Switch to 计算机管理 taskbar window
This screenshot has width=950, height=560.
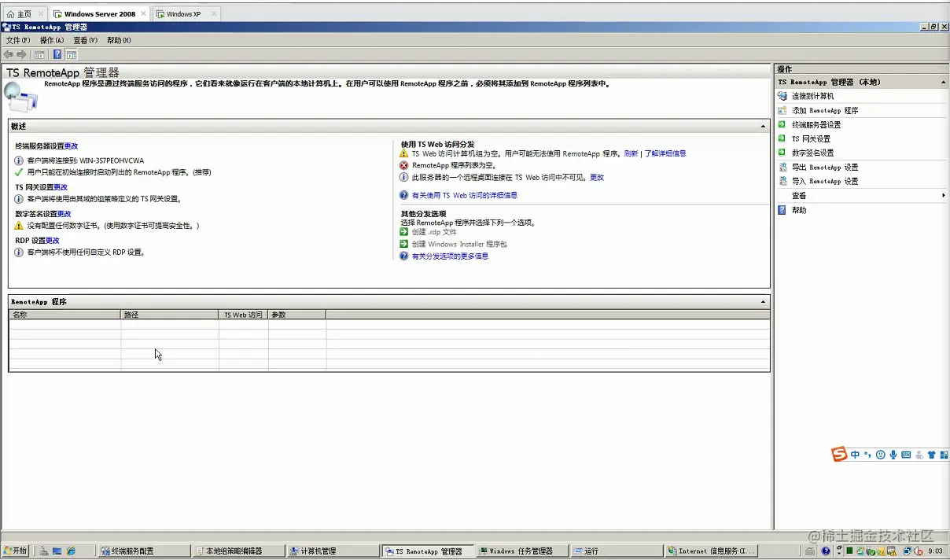[x=333, y=551]
